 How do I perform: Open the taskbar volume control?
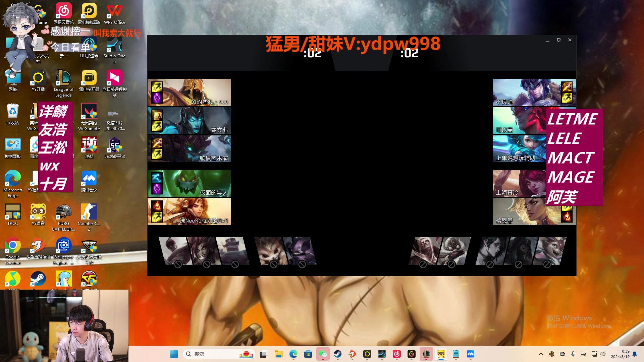(603, 354)
